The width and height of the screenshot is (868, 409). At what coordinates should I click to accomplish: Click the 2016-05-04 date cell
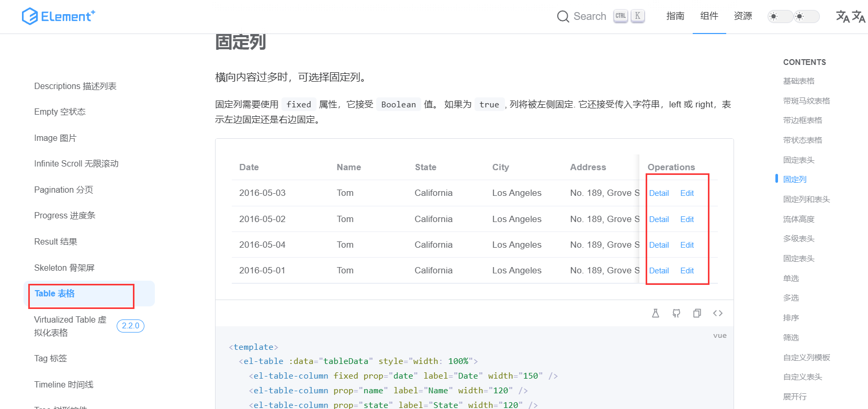coord(262,245)
